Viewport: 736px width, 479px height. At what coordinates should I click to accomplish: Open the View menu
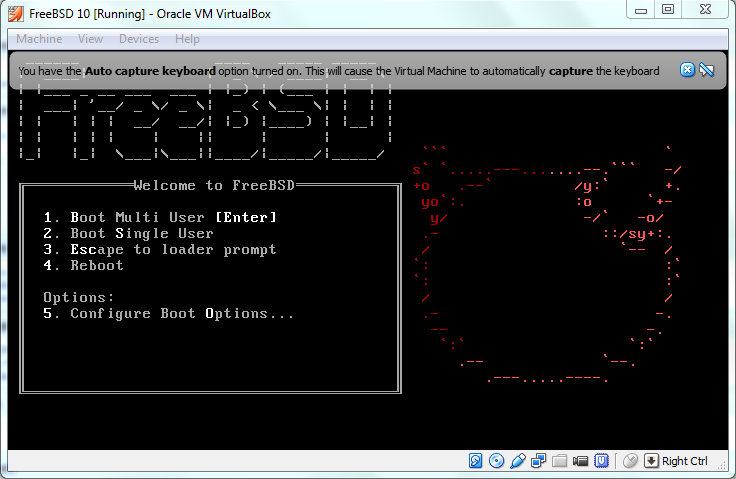[90, 39]
